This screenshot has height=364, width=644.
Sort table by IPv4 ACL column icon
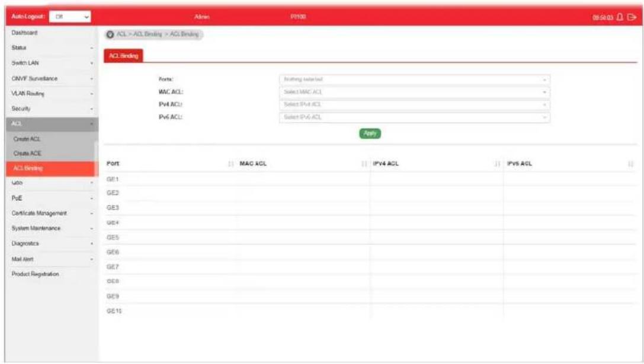tap(498, 164)
